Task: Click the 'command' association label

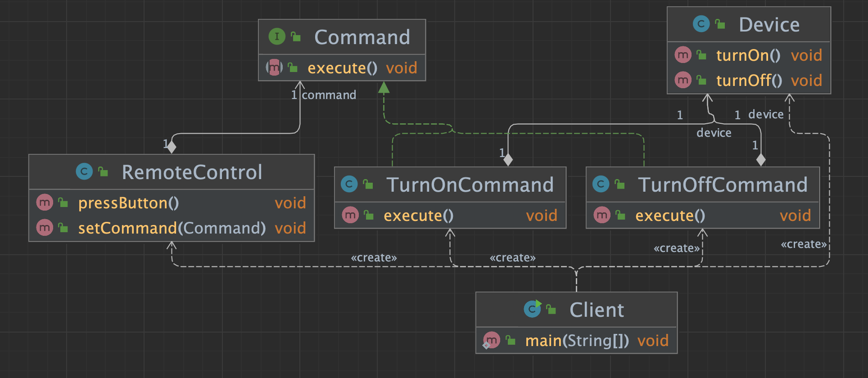Action: [x=329, y=95]
